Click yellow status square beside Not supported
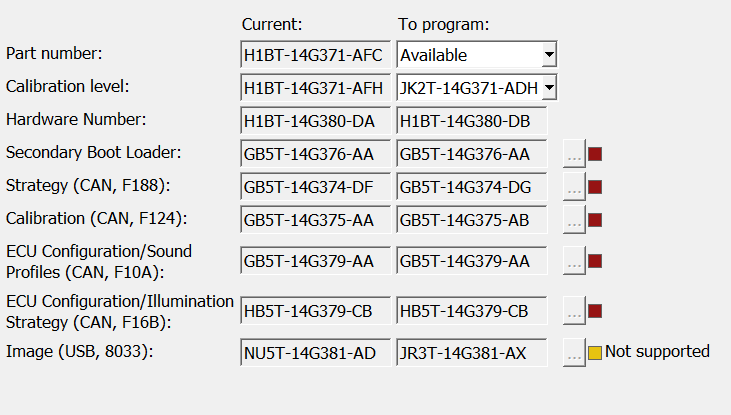The height and width of the screenshot is (415, 731). point(594,352)
